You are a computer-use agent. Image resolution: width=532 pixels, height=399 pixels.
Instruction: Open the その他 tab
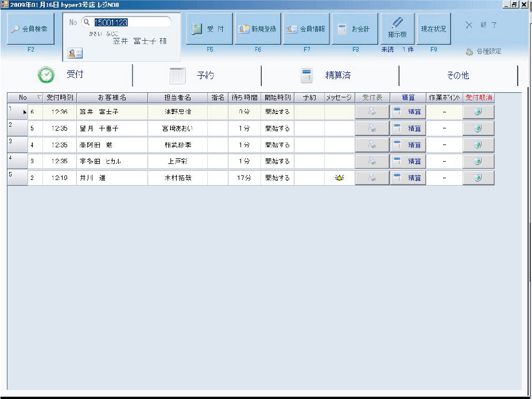[457, 76]
